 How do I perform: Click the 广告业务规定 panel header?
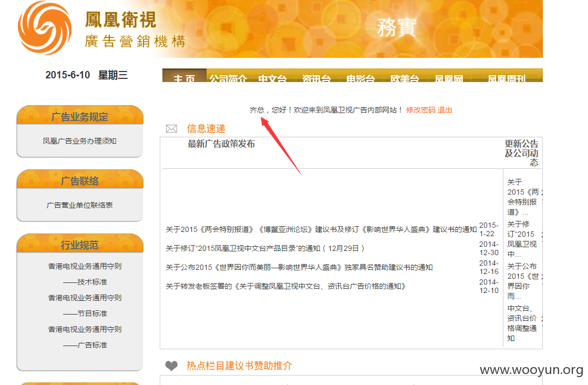(80, 116)
